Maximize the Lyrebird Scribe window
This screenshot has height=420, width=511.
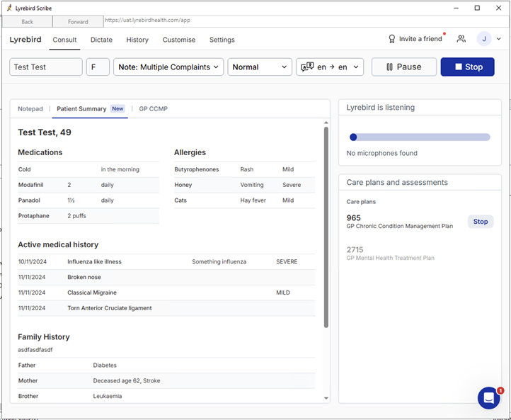477,8
